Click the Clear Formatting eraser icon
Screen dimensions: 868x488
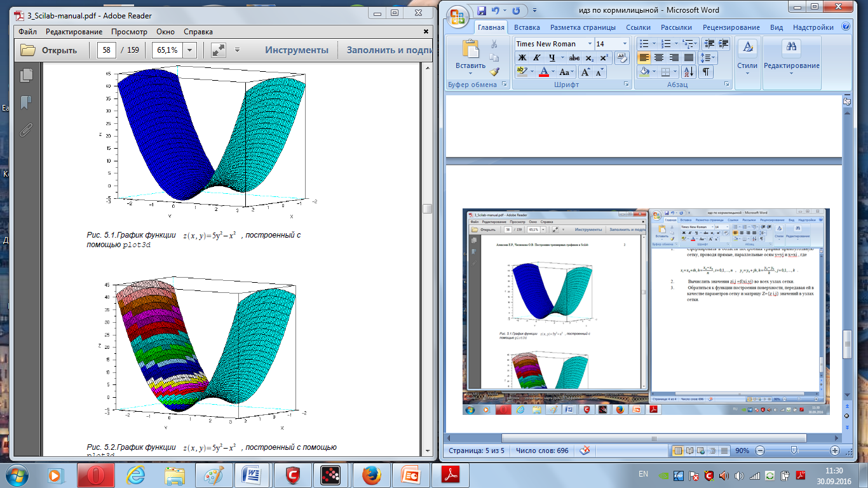622,58
